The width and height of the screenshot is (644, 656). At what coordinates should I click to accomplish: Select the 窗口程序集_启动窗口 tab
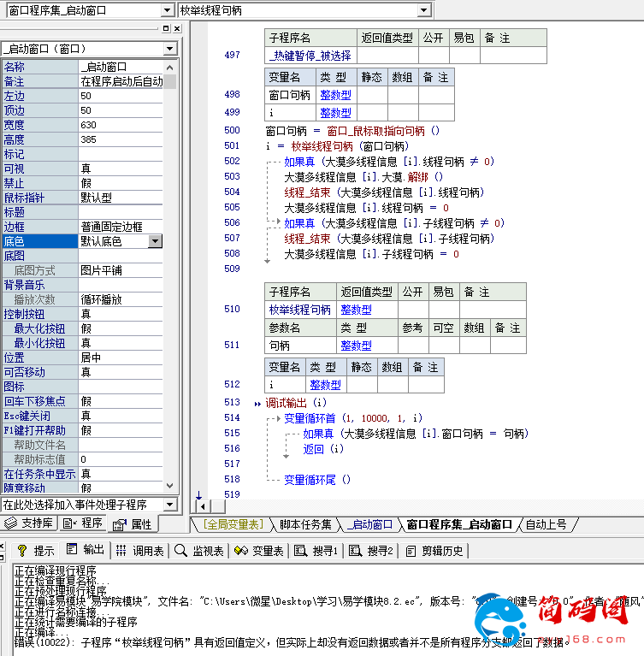click(x=459, y=524)
